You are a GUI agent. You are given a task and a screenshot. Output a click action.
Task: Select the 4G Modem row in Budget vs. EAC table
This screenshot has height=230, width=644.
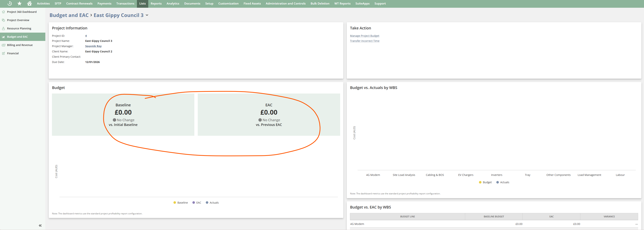357,224
